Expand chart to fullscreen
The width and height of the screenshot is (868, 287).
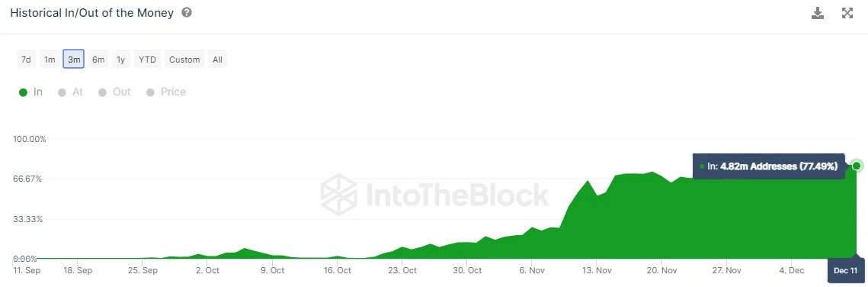[x=847, y=13]
